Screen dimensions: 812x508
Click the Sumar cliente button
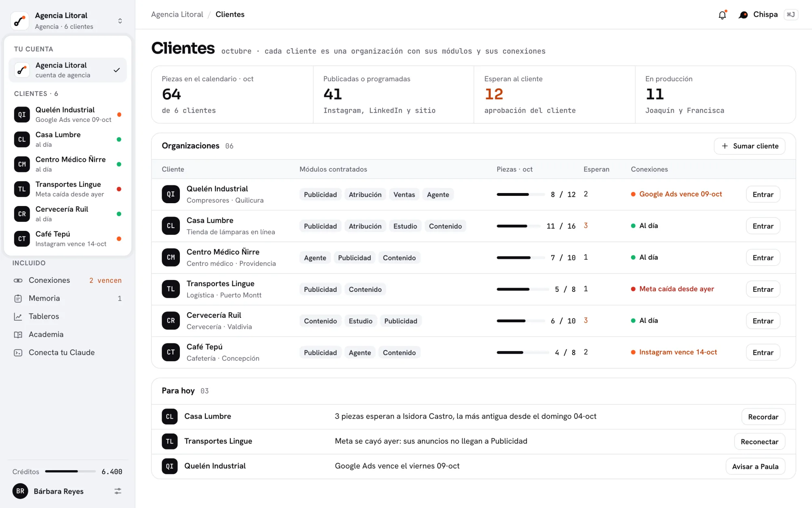(749, 146)
